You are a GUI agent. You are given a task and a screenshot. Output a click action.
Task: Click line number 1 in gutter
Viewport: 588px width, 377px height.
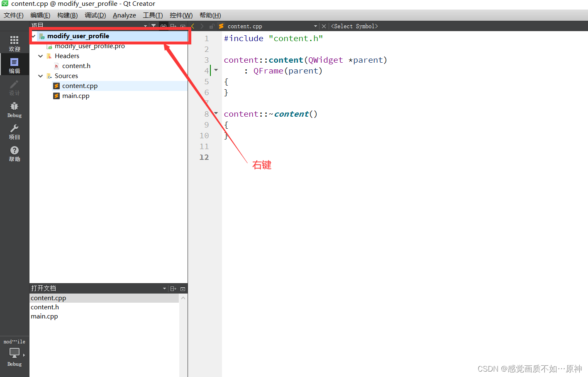(207, 39)
